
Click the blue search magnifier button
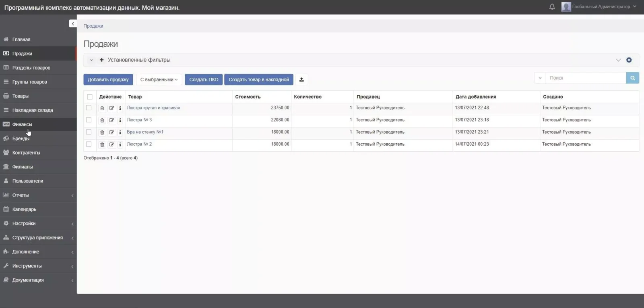click(632, 78)
